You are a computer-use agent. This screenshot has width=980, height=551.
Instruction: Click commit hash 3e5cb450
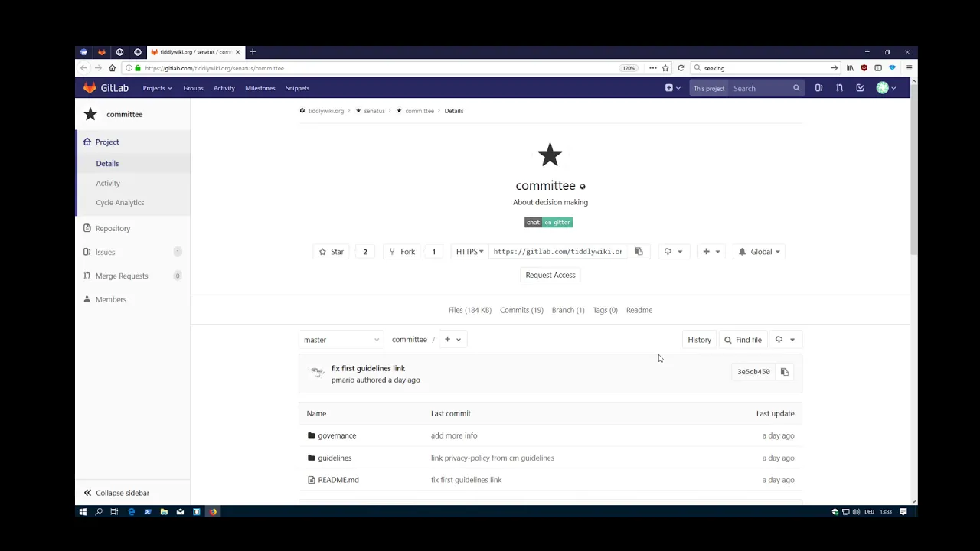[x=753, y=372]
